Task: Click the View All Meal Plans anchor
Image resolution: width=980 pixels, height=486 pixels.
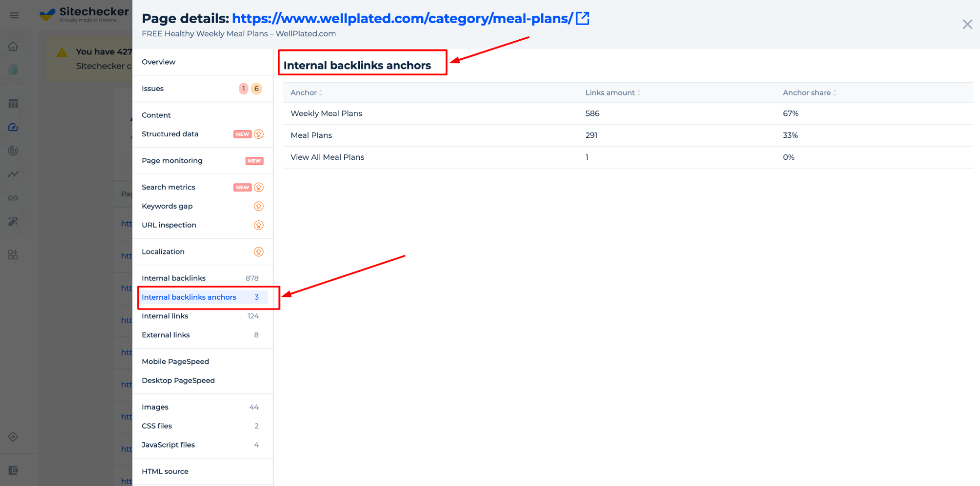Action: pyautogui.click(x=327, y=157)
